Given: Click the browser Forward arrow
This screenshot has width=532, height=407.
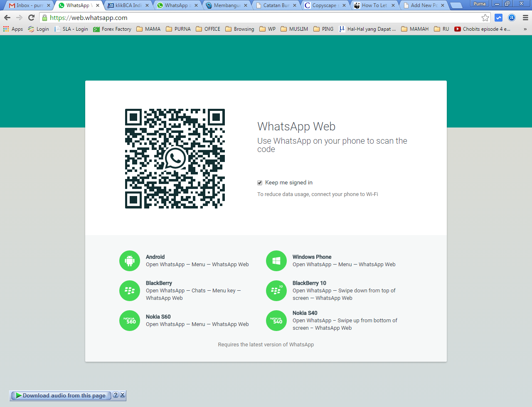Looking at the screenshot, I should coord(19,17).
